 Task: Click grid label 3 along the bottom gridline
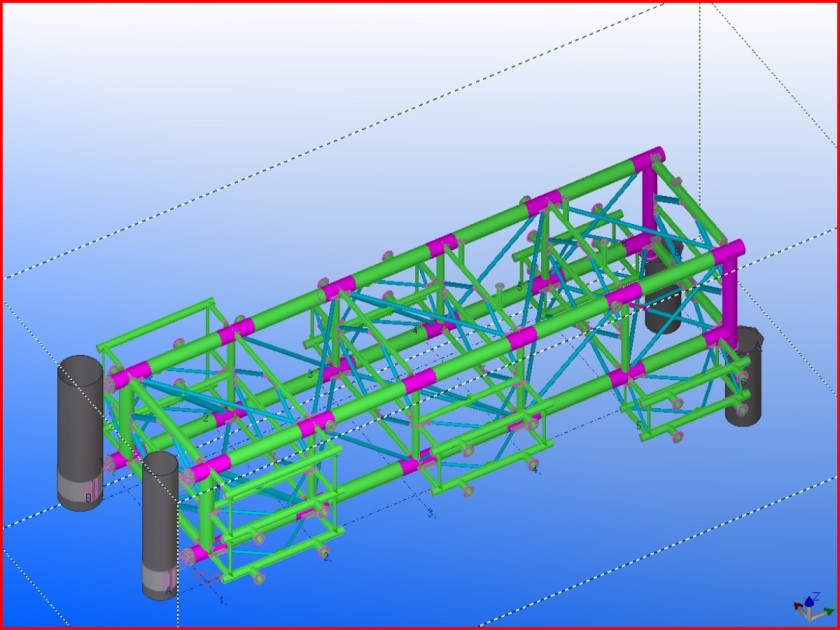(x=430, y=513)
